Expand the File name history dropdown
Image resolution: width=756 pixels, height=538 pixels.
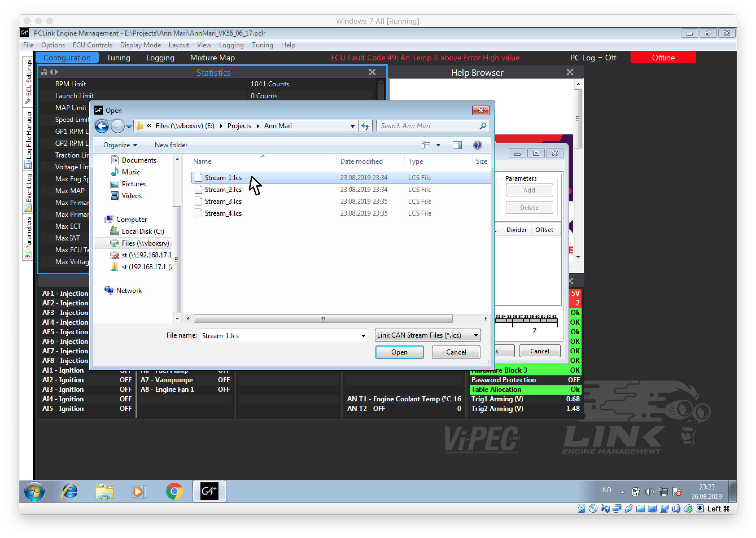click(x=363, y=336)
